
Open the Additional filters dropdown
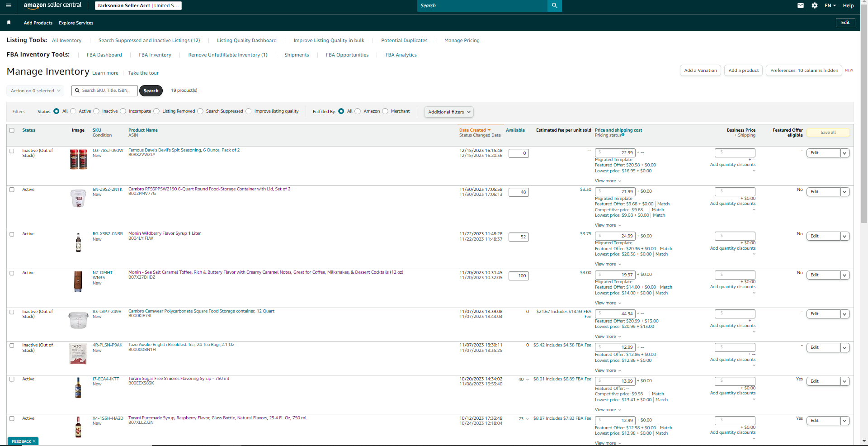[x=449, y=112]
